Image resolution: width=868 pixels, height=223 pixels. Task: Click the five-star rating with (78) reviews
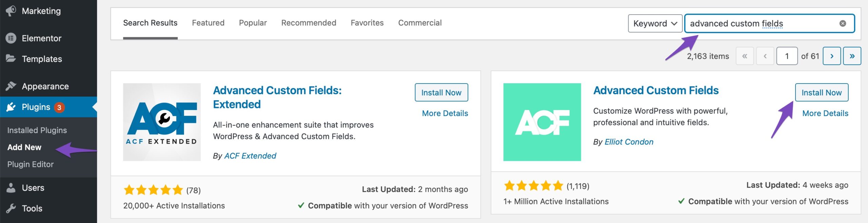click(x=162, y=190)
